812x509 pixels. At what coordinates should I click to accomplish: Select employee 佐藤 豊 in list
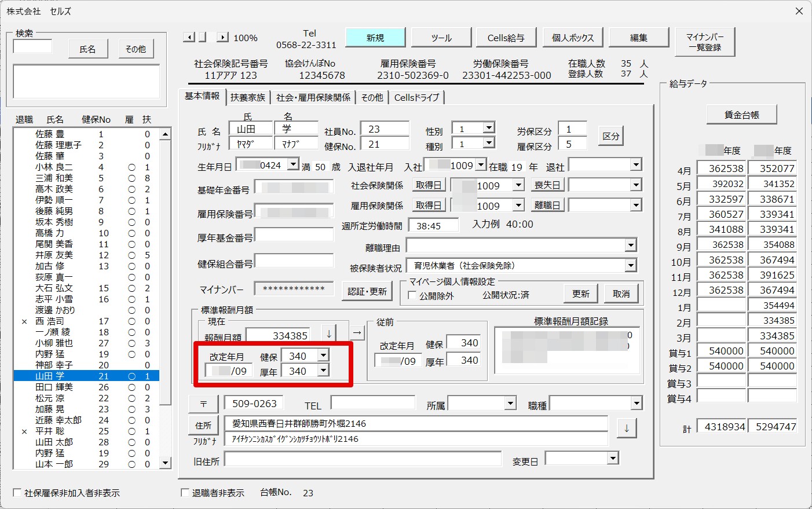86,134
